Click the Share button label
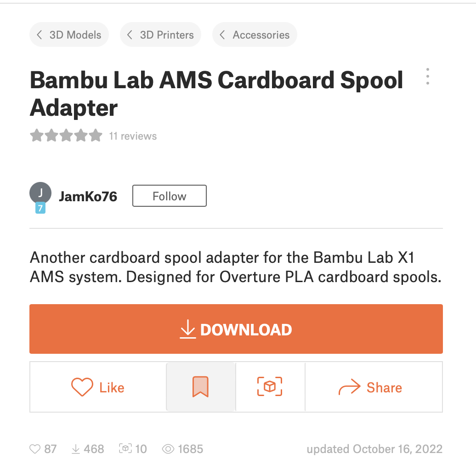The height and width of the screenshot is (476, 476). [384, 387]
